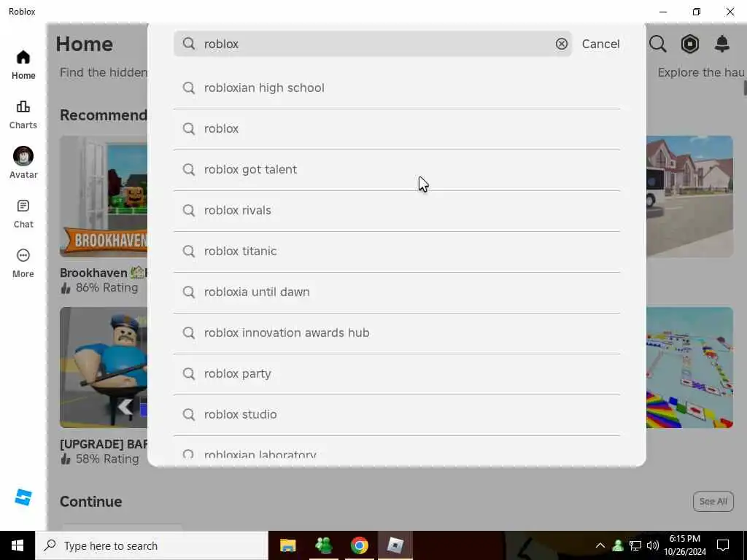Open Google Chrome in the taskbar

(359, 545)
